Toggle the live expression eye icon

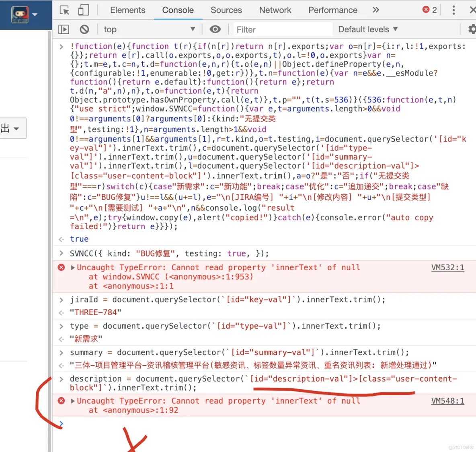(x=215, y=29)
